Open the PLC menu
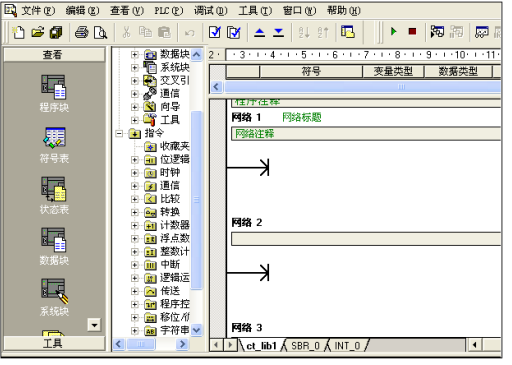Image resolution: width=512 pixels, height=365 pixels. [x=169, y=11]
